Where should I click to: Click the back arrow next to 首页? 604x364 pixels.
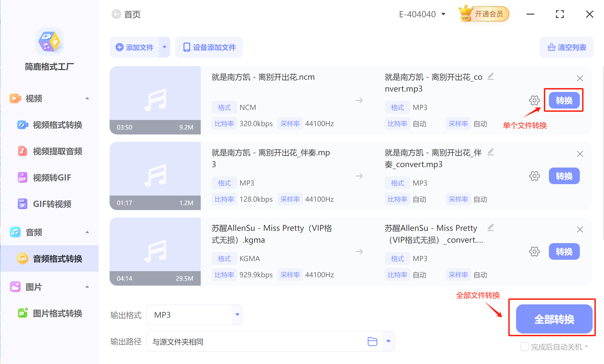coord(116,14)
